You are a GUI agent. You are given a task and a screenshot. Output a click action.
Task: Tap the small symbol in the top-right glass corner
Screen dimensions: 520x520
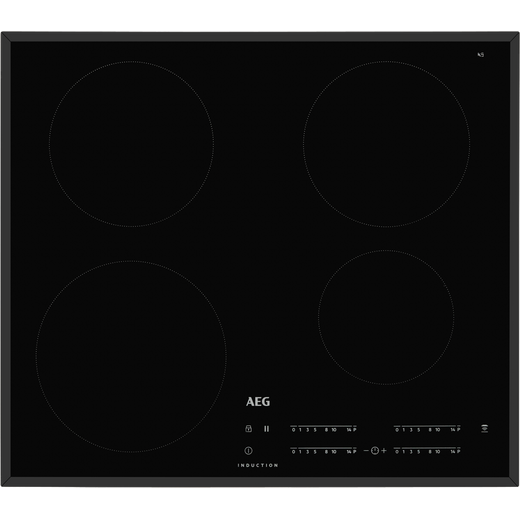tap(481, 55)
